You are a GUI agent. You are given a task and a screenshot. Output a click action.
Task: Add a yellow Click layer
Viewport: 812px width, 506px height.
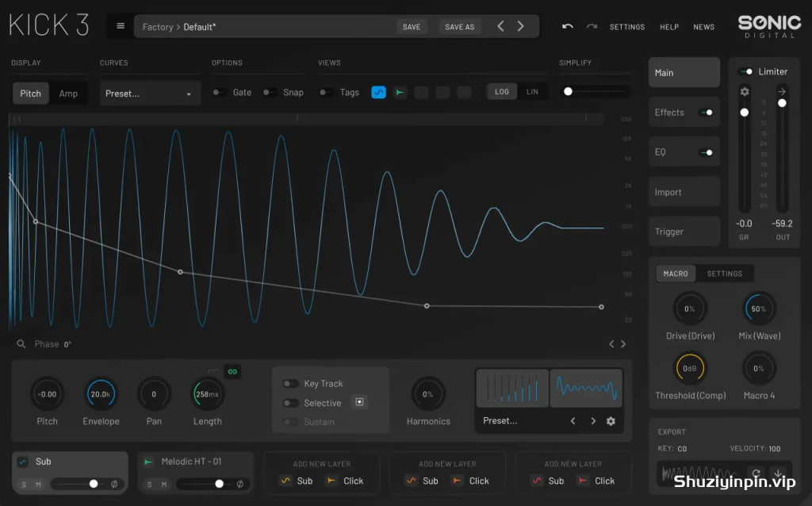[x=346, y=481]
